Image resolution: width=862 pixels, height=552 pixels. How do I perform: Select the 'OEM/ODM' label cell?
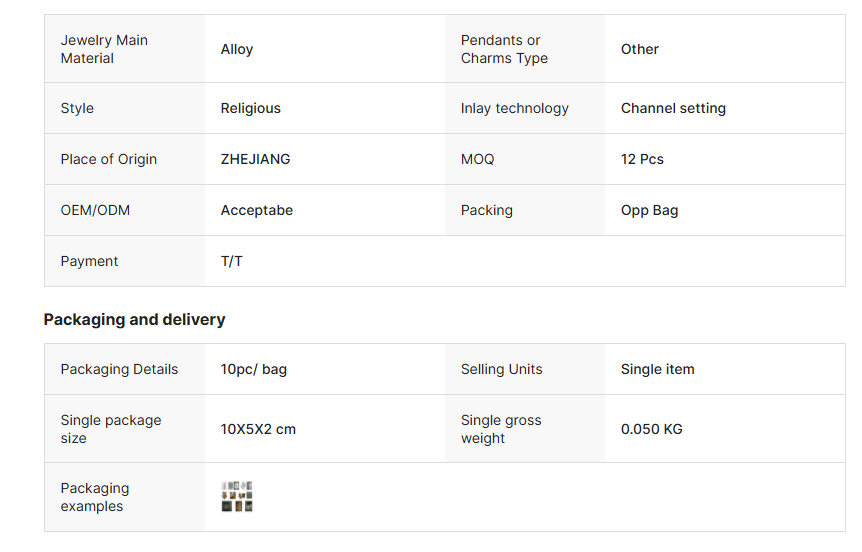(x=95, y=210)
